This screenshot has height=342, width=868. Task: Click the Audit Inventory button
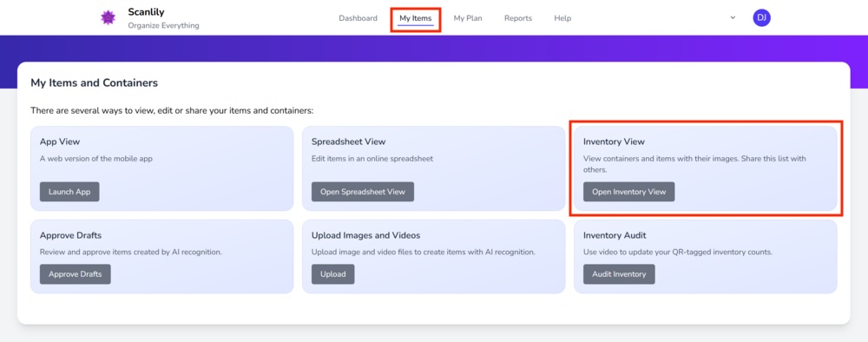point(619,274)
